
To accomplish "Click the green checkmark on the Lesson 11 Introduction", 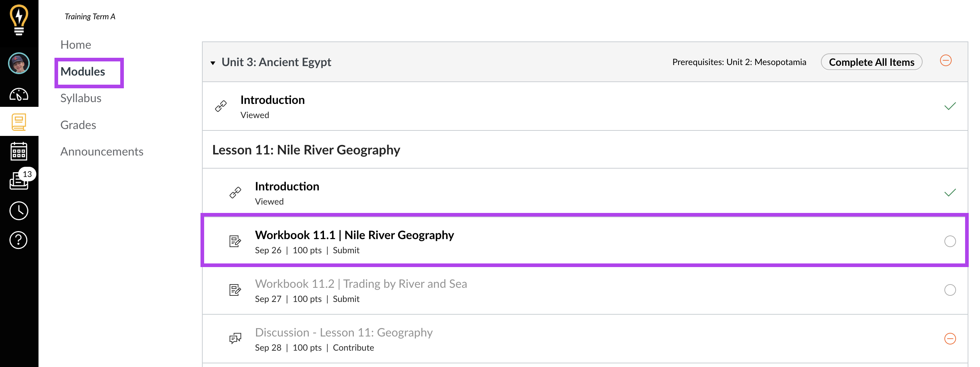I will click(950, 193).
